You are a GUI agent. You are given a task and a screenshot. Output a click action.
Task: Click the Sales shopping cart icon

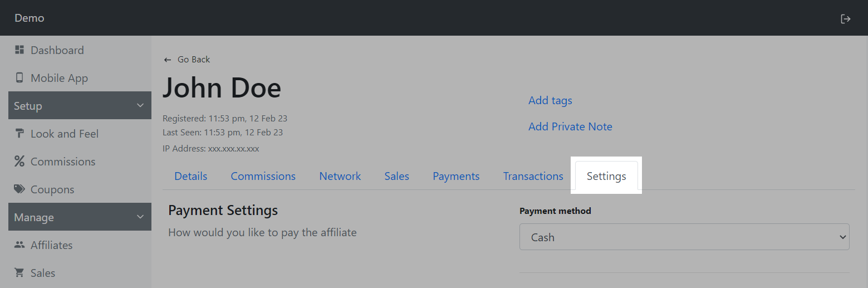pos(19,273)
